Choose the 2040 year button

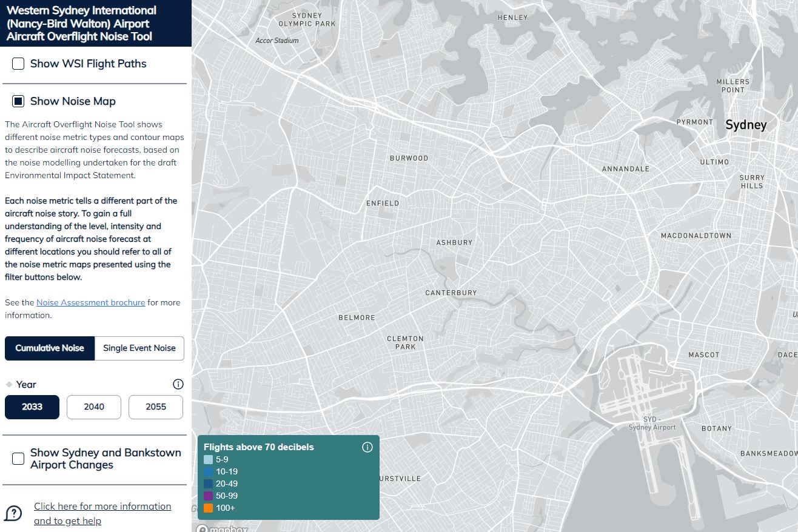[x=94, y=407]
